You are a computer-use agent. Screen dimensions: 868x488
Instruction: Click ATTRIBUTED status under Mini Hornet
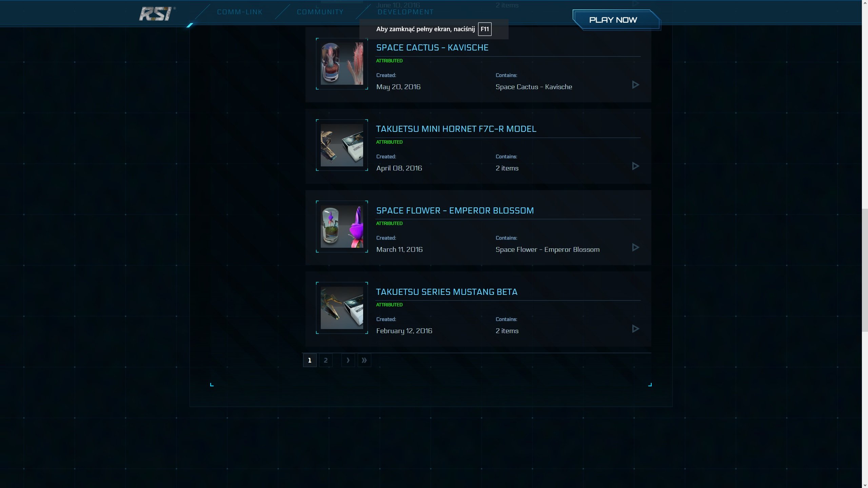389,142
